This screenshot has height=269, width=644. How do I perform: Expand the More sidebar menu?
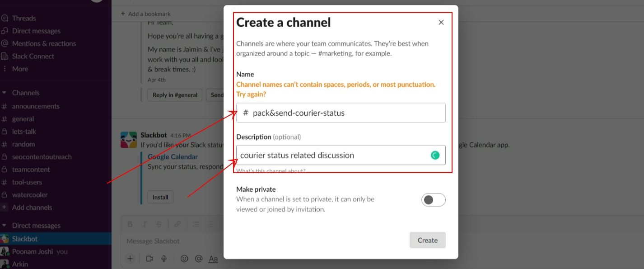(x=20, y=69)
